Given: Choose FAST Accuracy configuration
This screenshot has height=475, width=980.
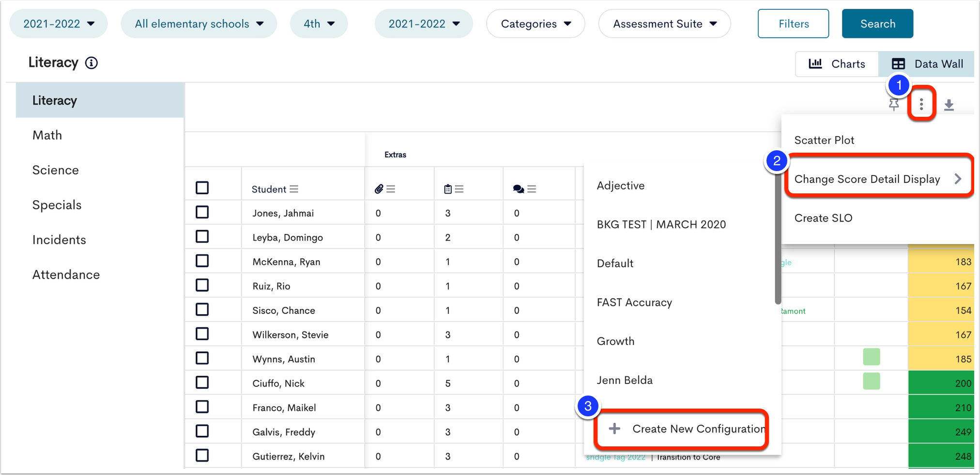Looking at the screenshot, I should point(634,302).
